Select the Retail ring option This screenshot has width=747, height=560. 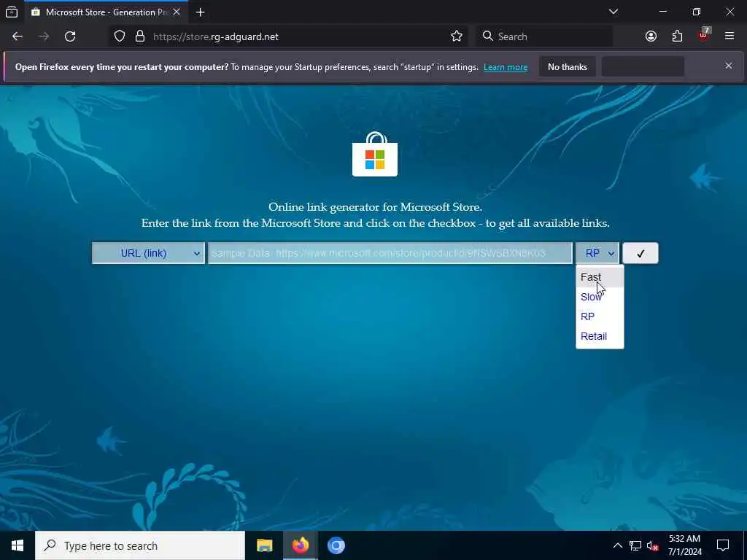600,336
